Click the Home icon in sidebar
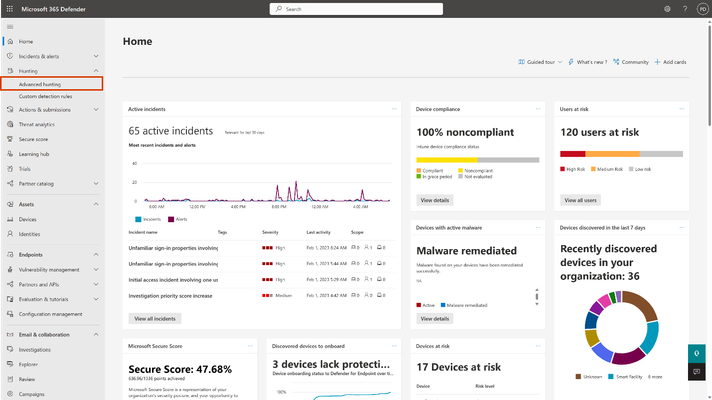The height and width of the screenshot is (400, 712). pyautogui.click(x=10, y=41)
